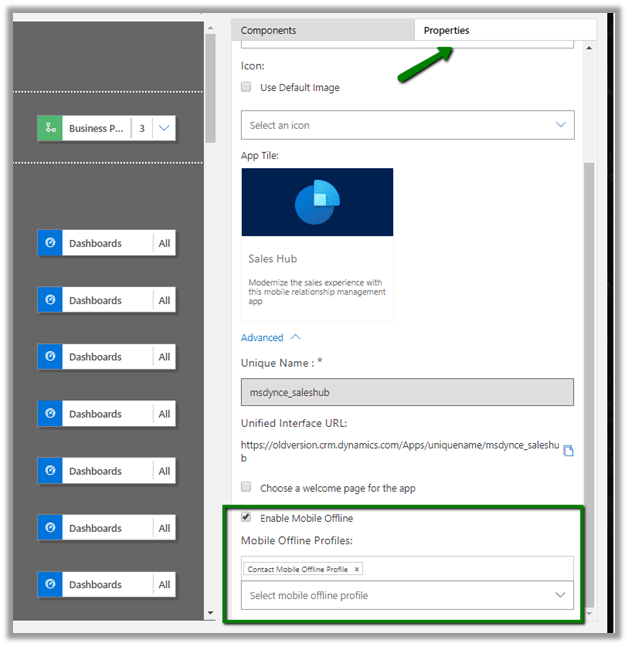
Task: Click All on second Dashboards tile
Action: [164, 300]
